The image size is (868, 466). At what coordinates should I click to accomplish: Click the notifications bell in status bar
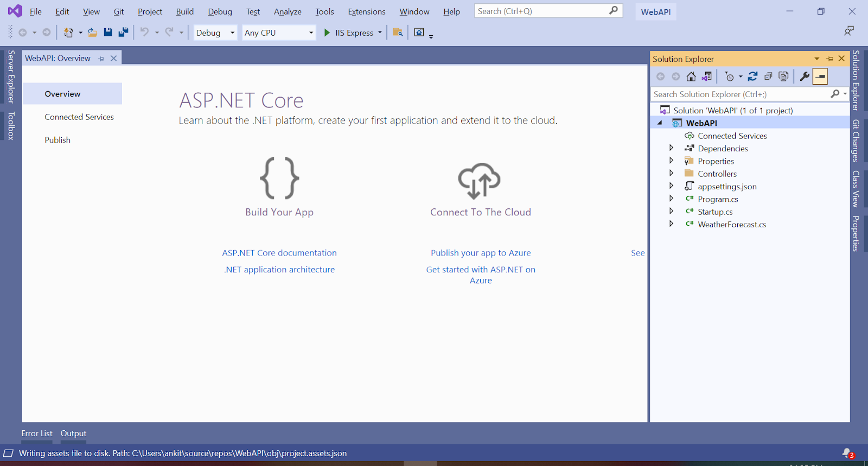pyautogui.click(x=847, y=453)
